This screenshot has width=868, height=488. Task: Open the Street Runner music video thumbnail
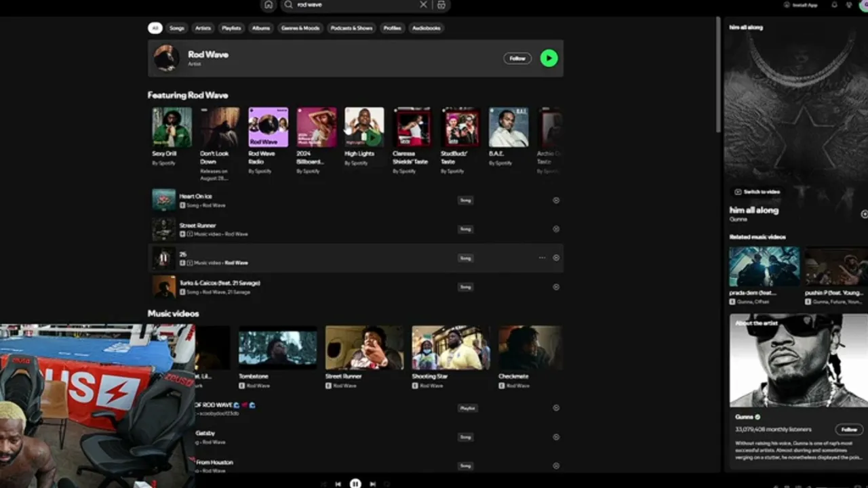364,348
